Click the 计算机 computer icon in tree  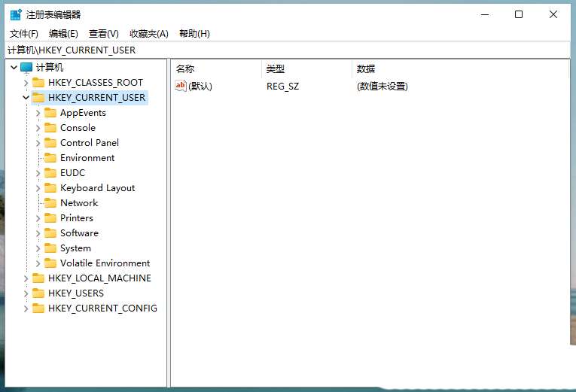point(26,68)
